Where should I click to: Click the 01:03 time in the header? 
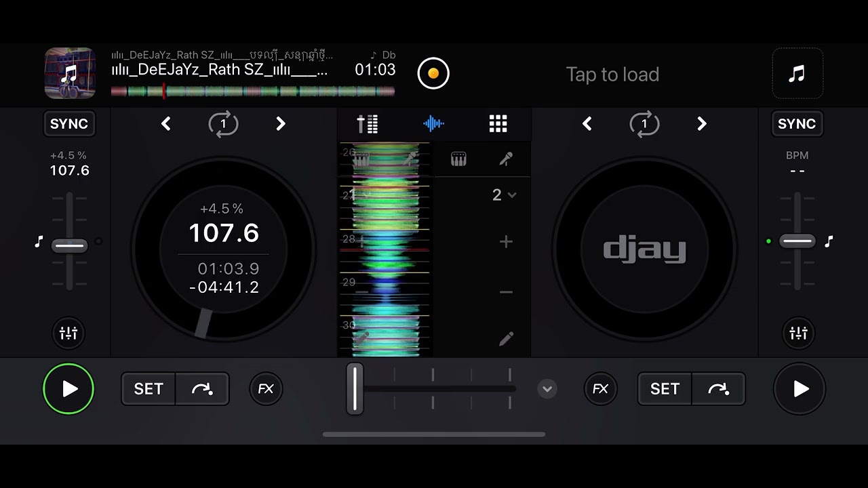click(375, 70)
